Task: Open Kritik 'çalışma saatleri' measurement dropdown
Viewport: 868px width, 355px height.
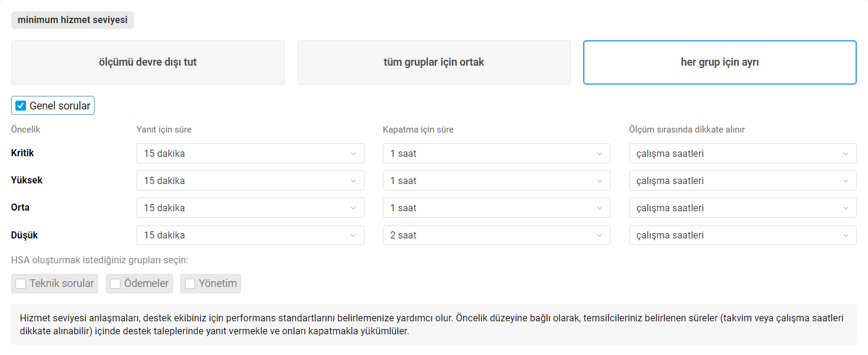Action: (743, 153)
